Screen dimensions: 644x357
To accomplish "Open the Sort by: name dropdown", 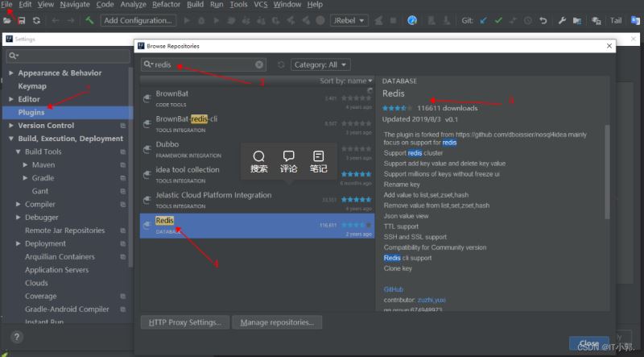I will coord(346,81).
